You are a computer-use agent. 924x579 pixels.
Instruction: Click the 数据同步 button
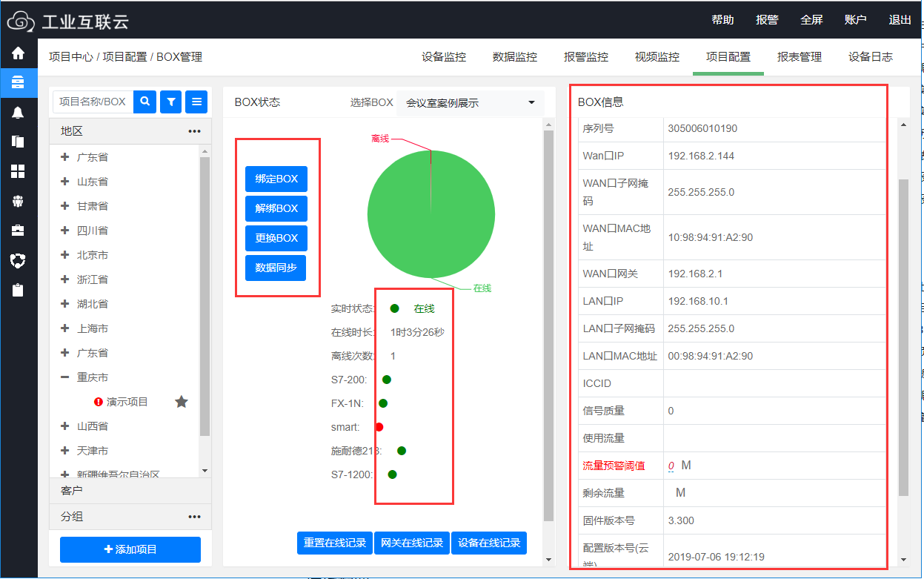(x=276, y=268)
